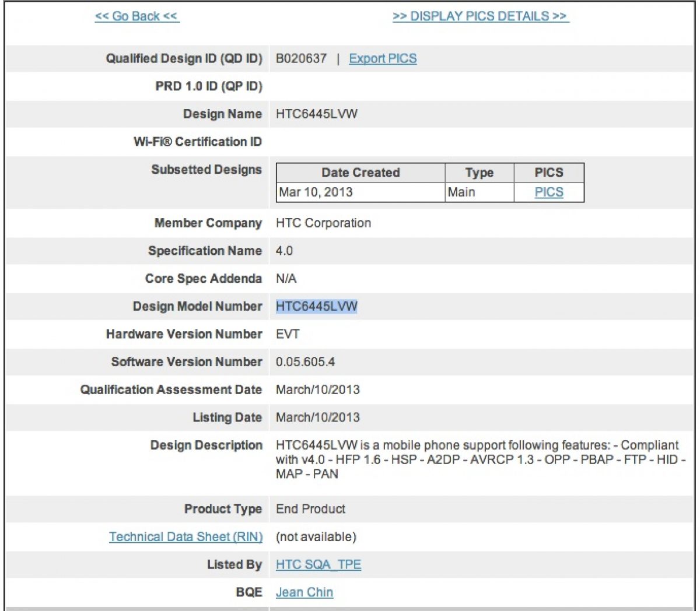Open the PICS link in Subsetted Designs table
Screen dimensions: 700x611
point(548,192)
